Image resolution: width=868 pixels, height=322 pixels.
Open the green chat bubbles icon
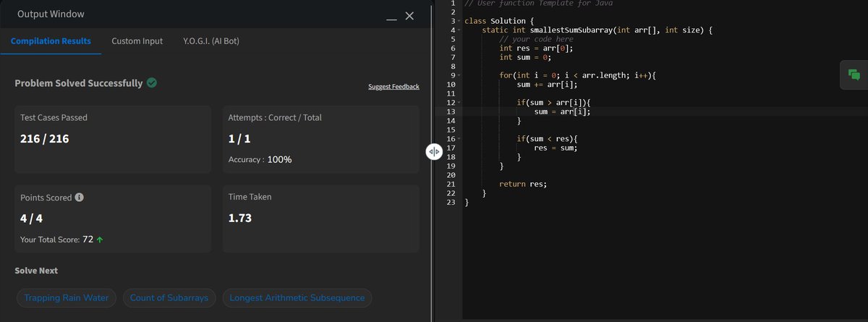pos(854,75)
